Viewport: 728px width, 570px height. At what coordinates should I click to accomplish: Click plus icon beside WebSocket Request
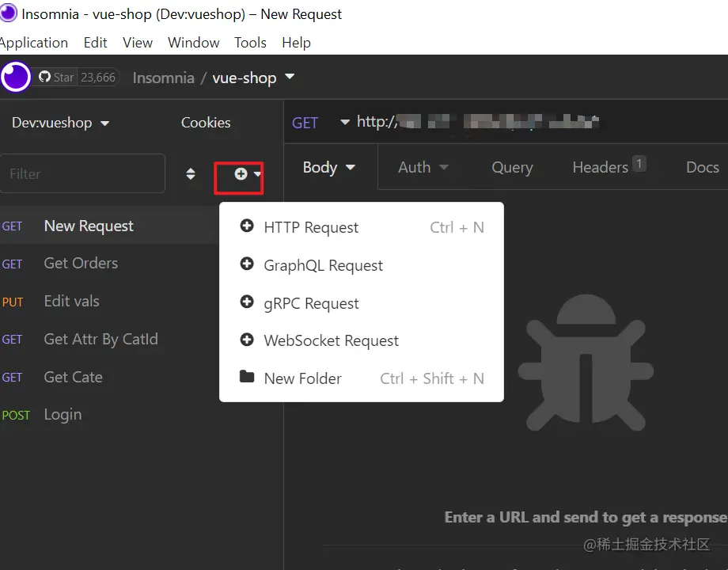pos(247,340)
